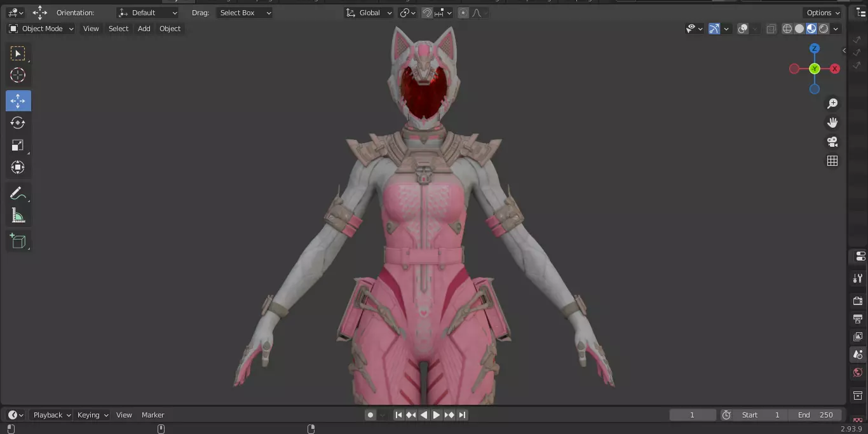The height and width of the screenshot is (434, 868).
Task: Toggle viewport gizmos display
Action: (714, 29)
